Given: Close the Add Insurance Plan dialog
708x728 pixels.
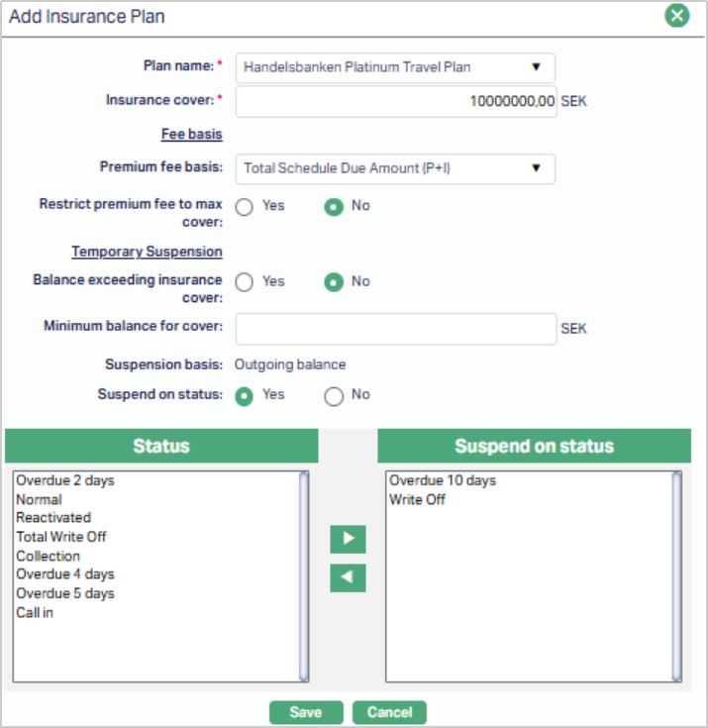Looking at the screenshot, I should [676, 16].
